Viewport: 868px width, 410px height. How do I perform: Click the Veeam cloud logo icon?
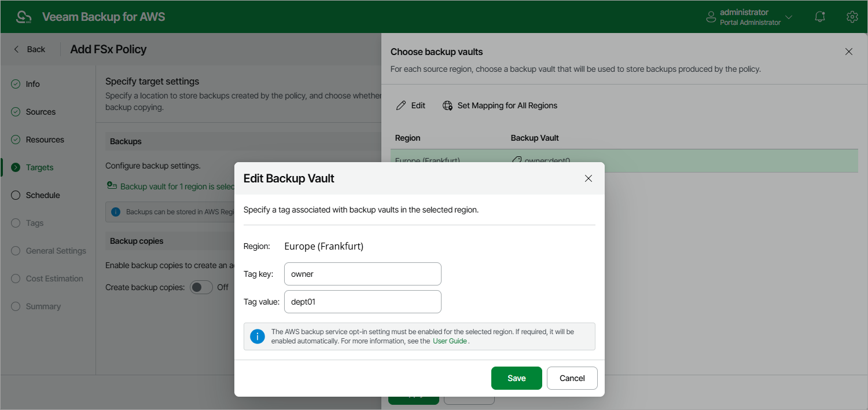tap(24, 17)
